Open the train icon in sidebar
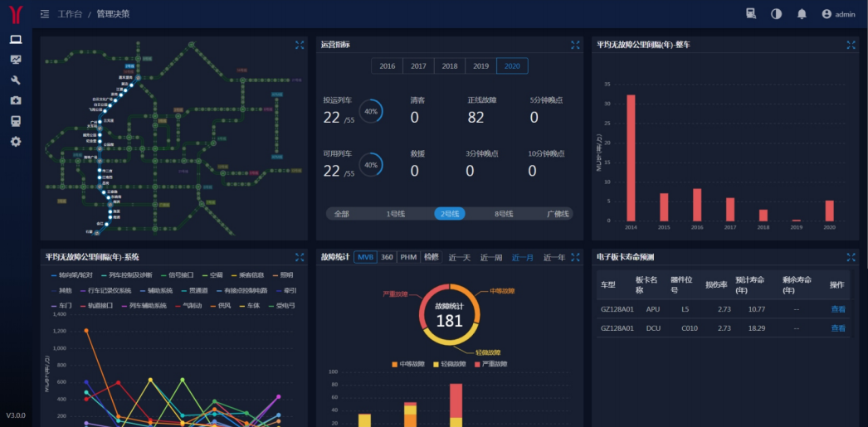 (16, 121)
